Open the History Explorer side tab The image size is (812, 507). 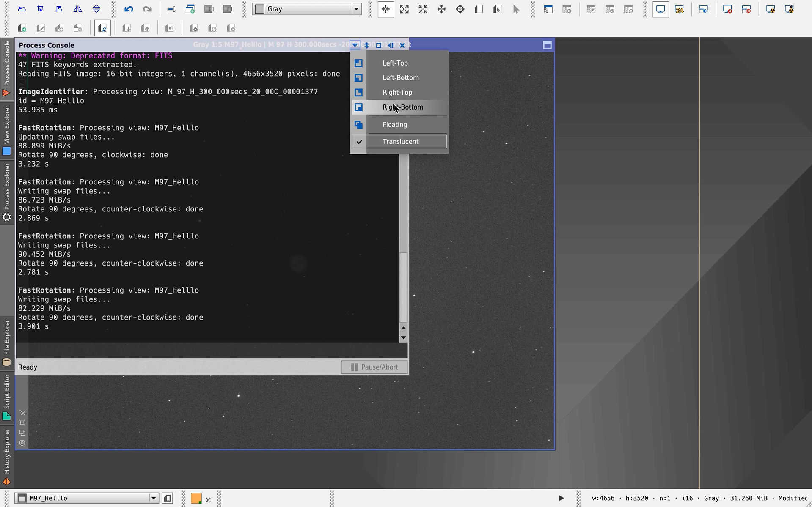click(7, 456)
